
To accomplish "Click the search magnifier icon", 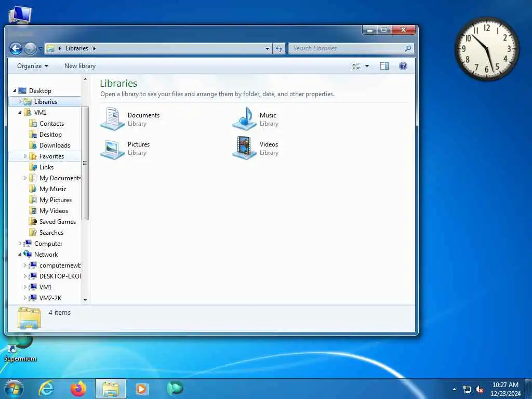I will [x=408, y=48].
